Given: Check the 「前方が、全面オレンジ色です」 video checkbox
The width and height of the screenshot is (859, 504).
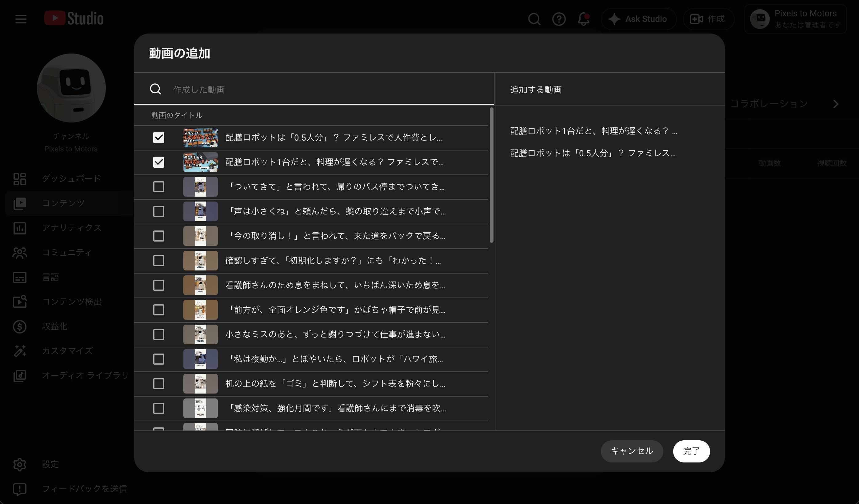Looking at the screenshot, I should coord(158,310).
